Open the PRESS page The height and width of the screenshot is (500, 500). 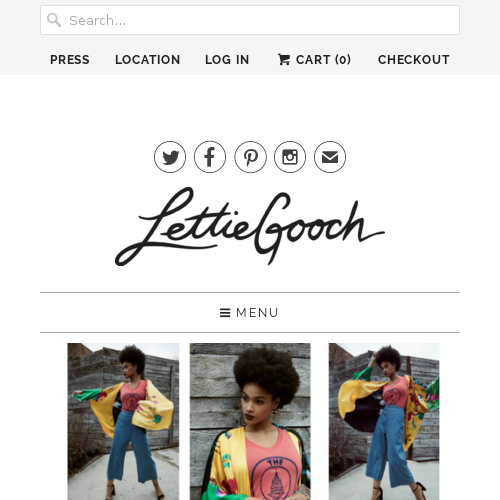70,60
